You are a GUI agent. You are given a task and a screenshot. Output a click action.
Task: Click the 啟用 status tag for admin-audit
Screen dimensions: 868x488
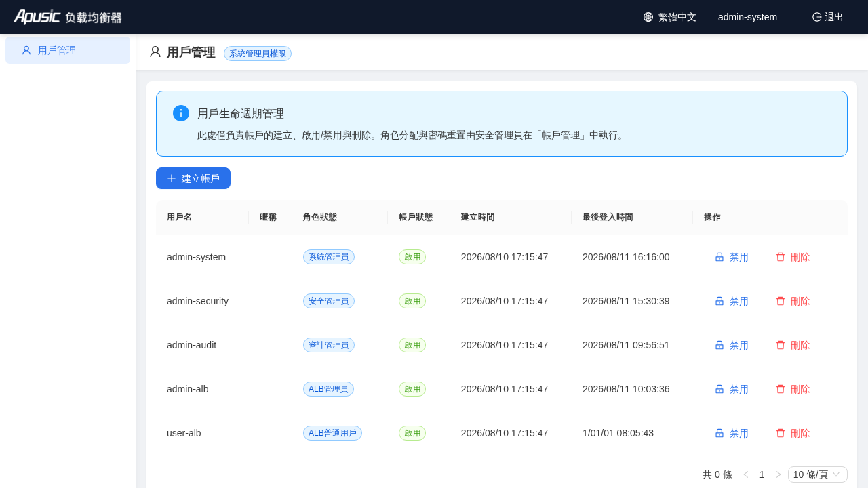(412, 345)
